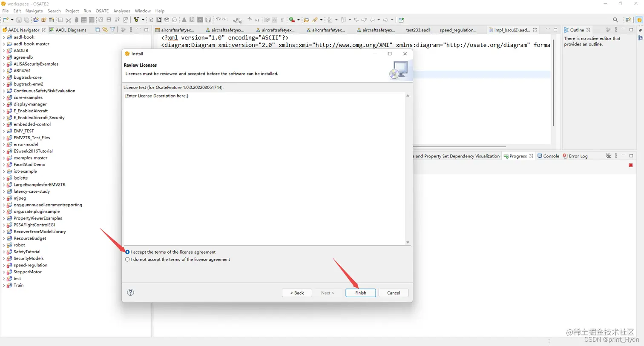Click the warning triangle toolbar icon

[184, 20]
